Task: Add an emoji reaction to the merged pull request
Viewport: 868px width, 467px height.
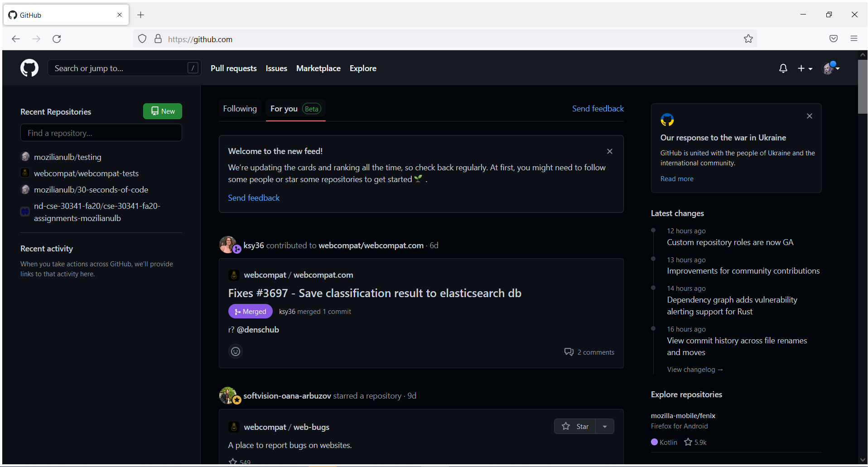Action: 235,351
